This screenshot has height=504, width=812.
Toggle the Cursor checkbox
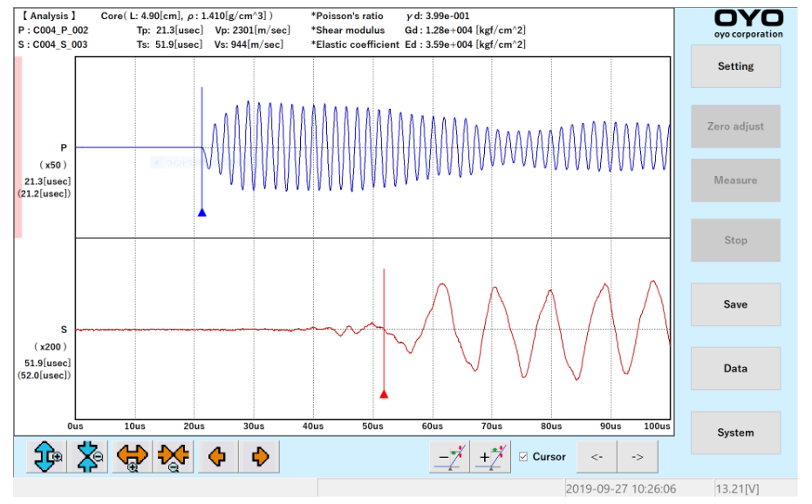click(523, 457)
